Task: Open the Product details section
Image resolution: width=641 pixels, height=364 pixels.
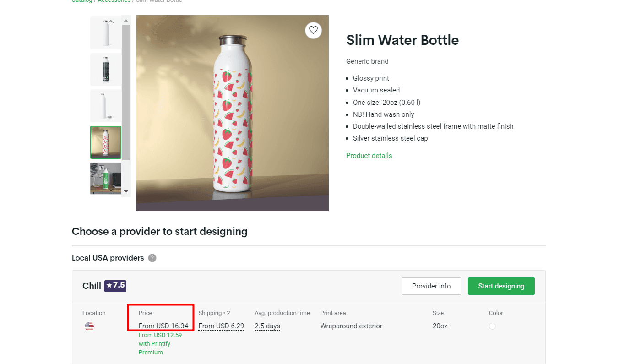Action: [x=369, y=156]
